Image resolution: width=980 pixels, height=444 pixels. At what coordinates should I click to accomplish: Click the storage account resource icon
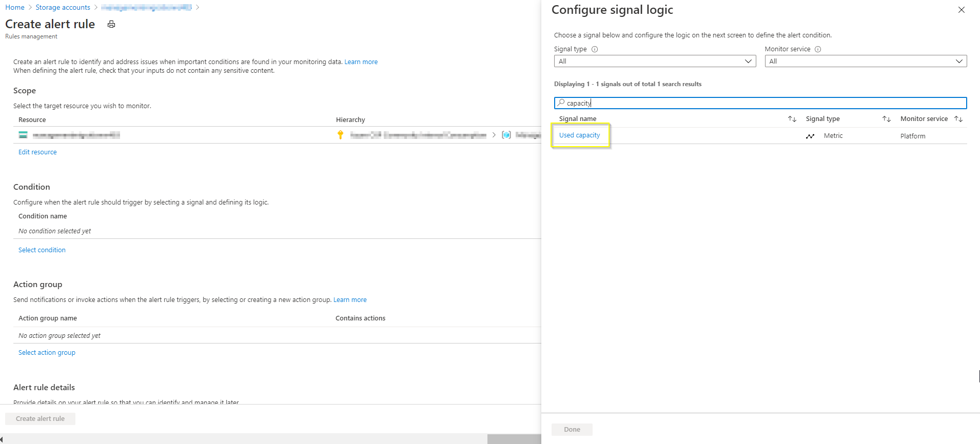(23, 135)
